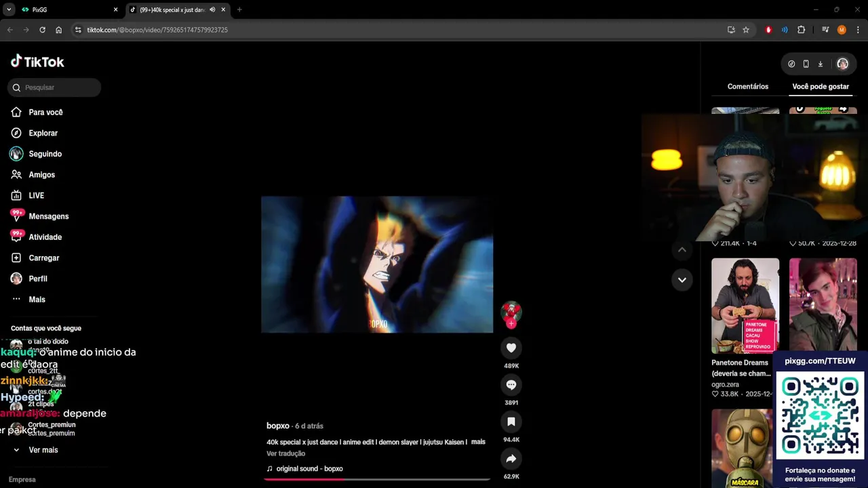
Task: Click the download app icon in top pill
Action: [820, 64]
